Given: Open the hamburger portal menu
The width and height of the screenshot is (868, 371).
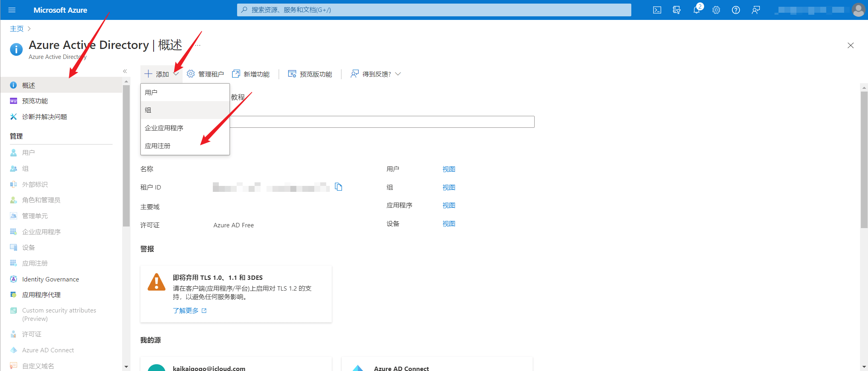Looking at the screenshot, I should [x=12, y=10].
